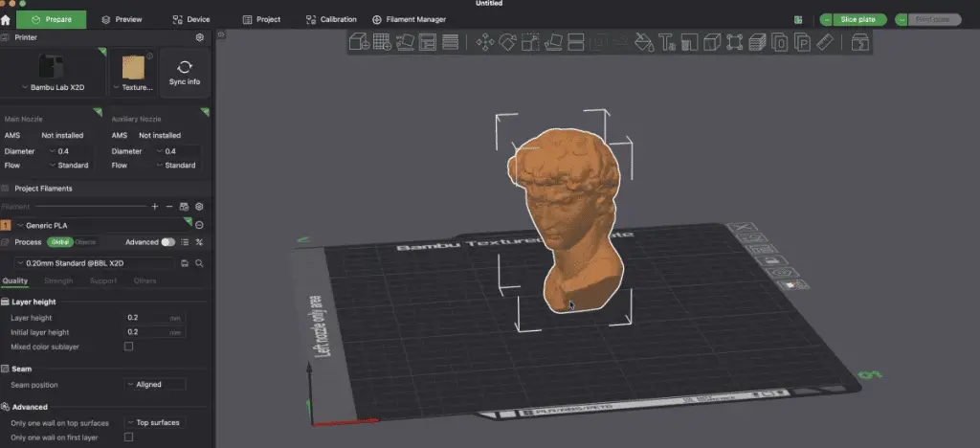Select the Rotate tool
Viewport: 980px width, 448px height.
[507, 42]
